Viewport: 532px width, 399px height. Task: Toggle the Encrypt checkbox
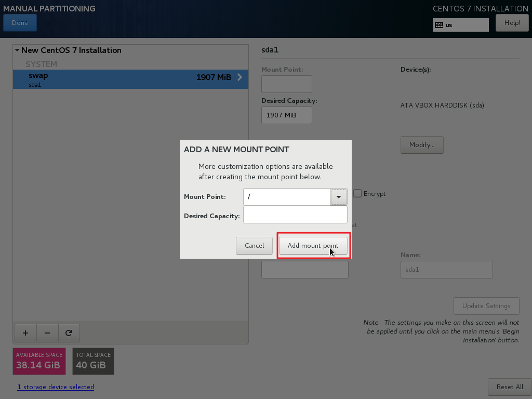click(x=357, y=193)
